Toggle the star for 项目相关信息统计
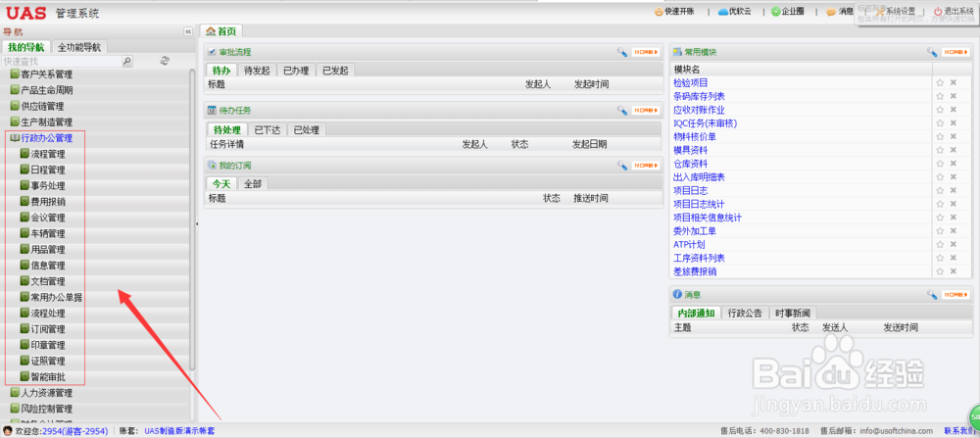The image size is (980, 438). tap(940, 218)
